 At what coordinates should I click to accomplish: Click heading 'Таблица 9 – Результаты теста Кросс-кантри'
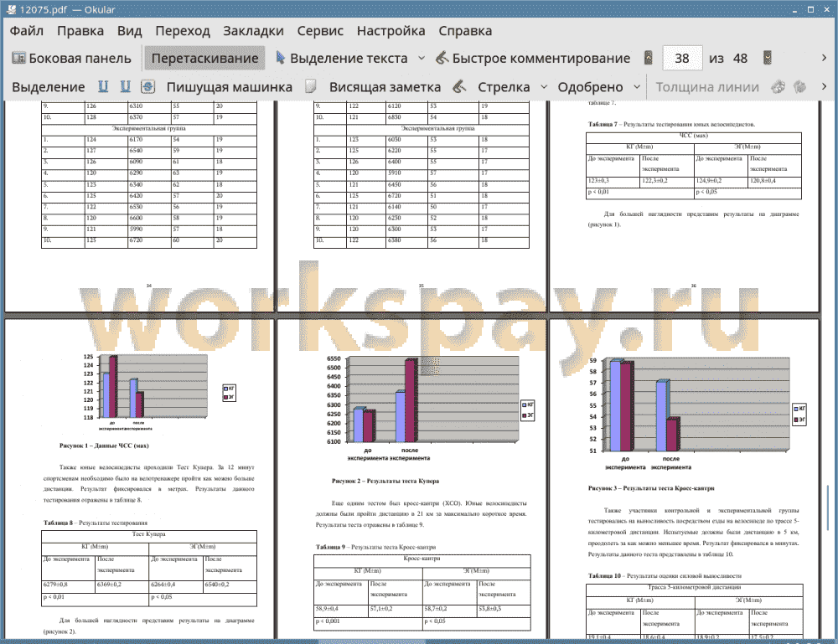point(375,547)
